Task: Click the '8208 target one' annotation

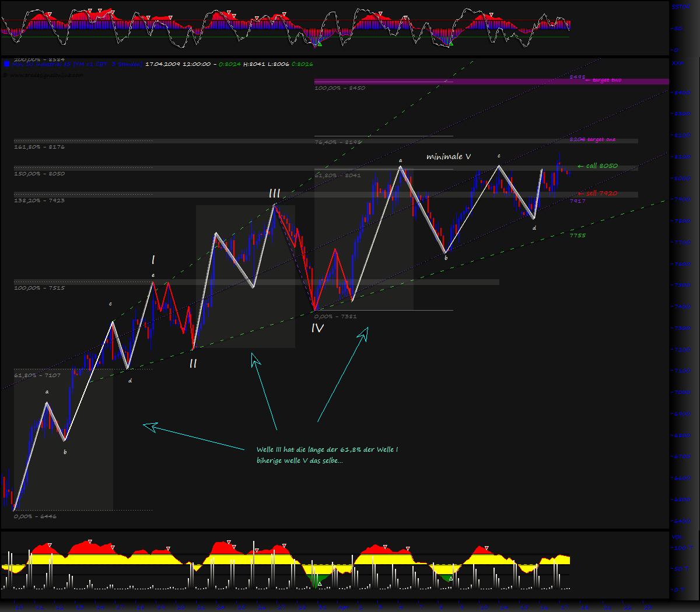Action: [x=593, y=139]
